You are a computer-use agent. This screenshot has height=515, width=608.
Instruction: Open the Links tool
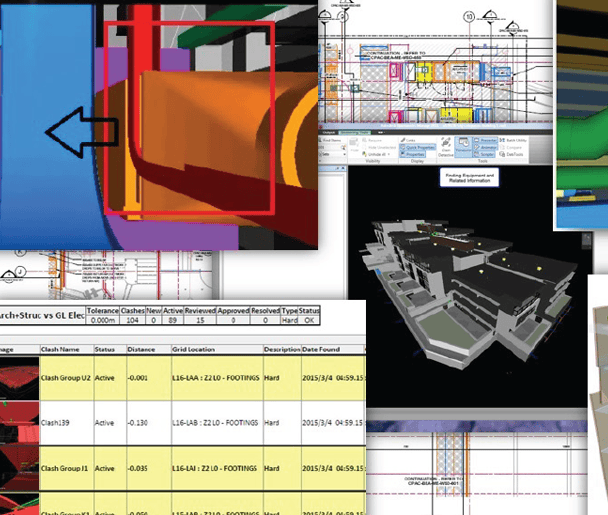408,140
